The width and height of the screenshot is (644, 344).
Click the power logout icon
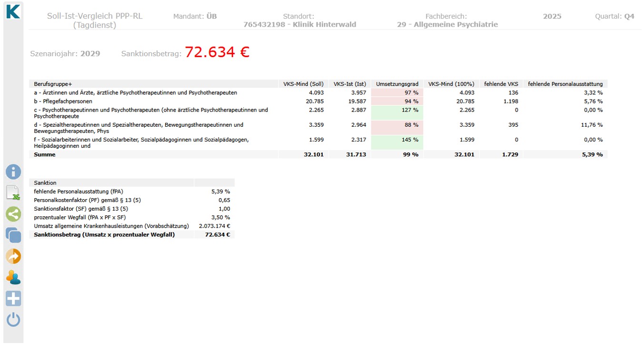(x=13, y=320)
